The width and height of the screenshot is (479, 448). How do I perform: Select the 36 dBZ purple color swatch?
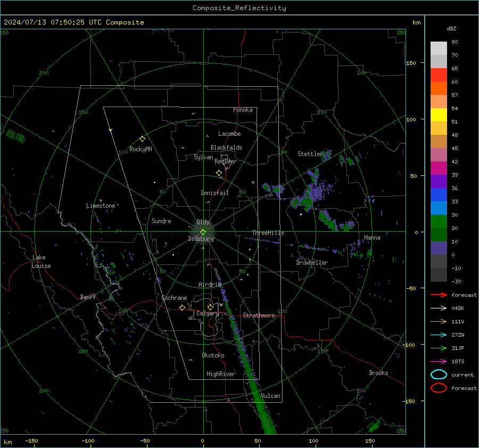pyautogui.click(x=439, y=181)
